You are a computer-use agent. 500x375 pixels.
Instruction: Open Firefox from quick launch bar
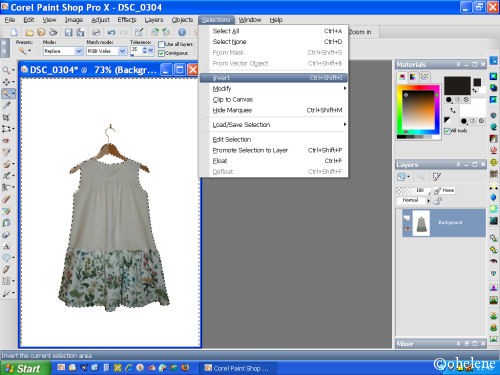(x=185, y=367)
